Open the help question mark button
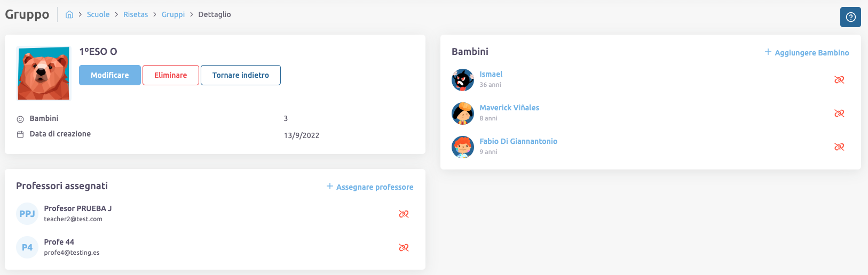Viewport: 868px width, 275px height. pos(850,17)
